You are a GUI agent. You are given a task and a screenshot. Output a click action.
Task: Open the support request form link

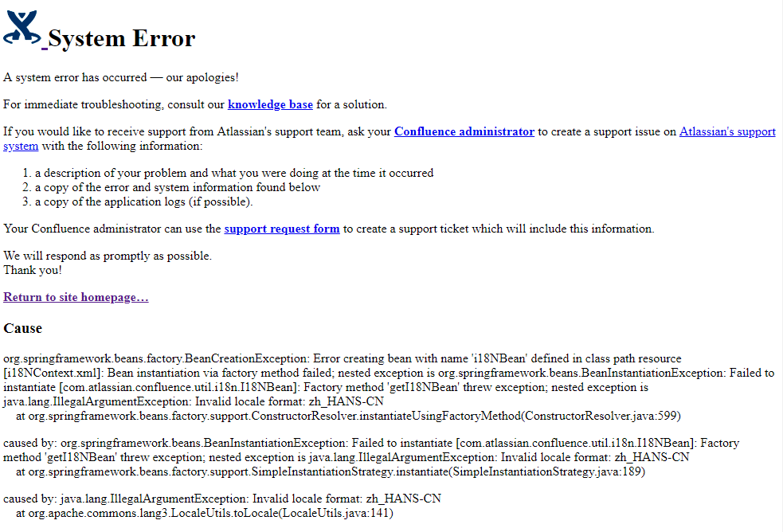tap(282, 229)
